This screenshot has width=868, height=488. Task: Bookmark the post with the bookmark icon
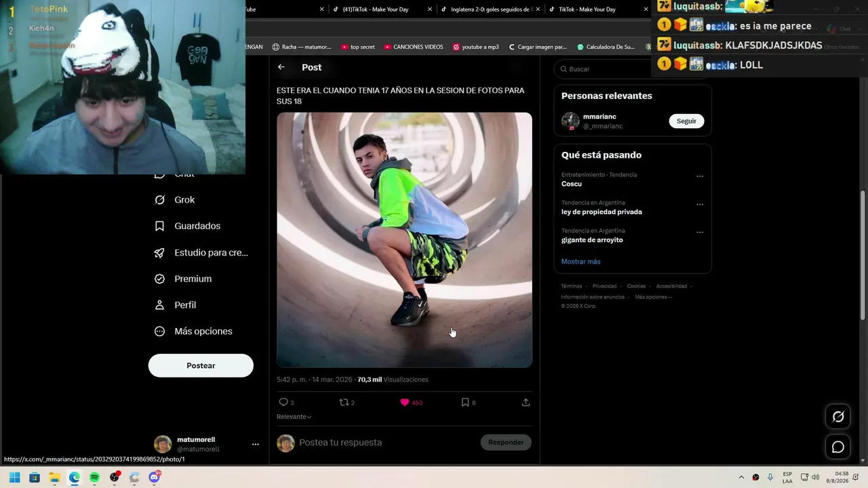[468, 403]
